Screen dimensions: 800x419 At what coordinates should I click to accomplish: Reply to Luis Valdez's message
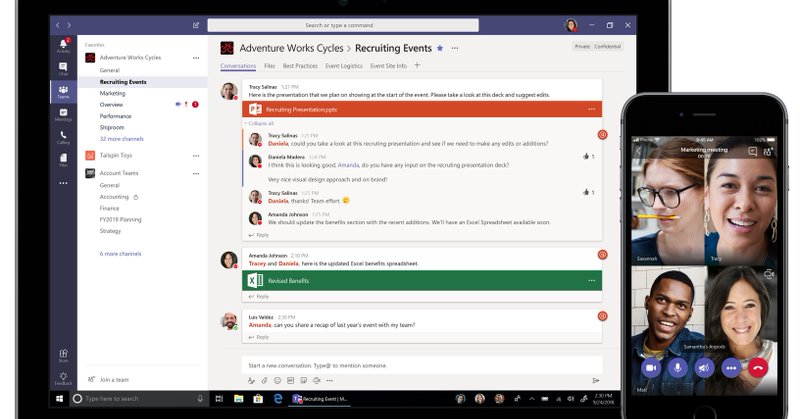[x=259, y=337]
